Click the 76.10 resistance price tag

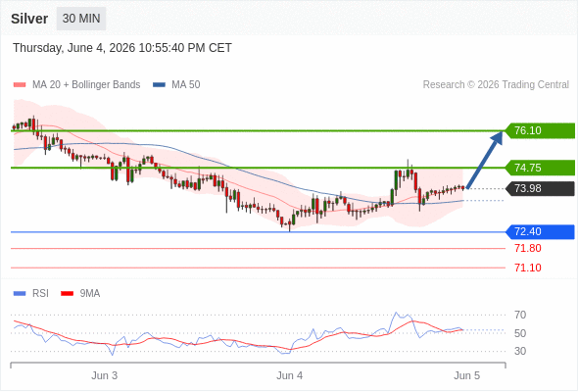[x=540, y=130]
